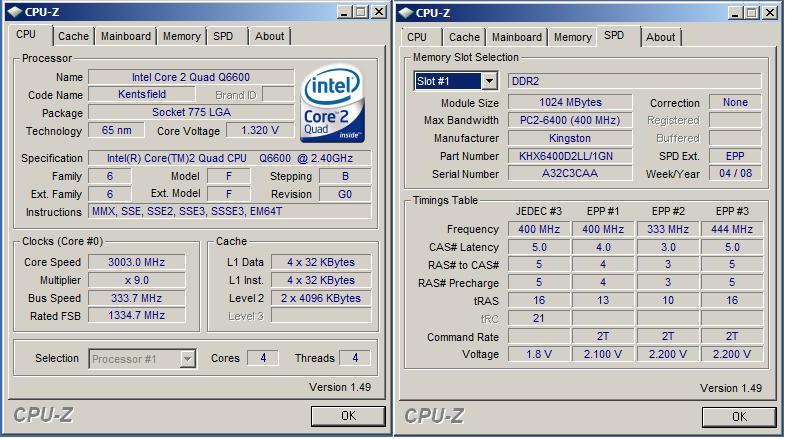
Task: Maximize the right CPU-Z window
Action: click(752, 13)
